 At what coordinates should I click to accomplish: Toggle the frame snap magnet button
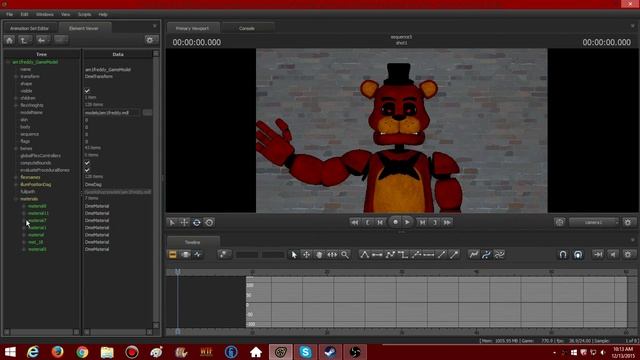pos(578,255)
